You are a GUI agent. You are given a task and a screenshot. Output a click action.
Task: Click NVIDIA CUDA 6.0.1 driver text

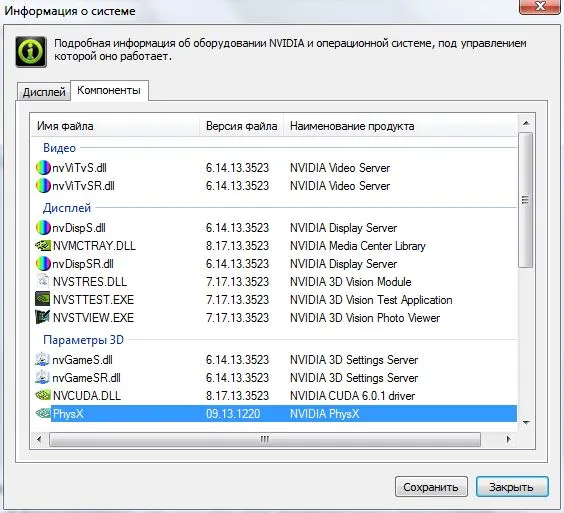(x=352, y=396)
